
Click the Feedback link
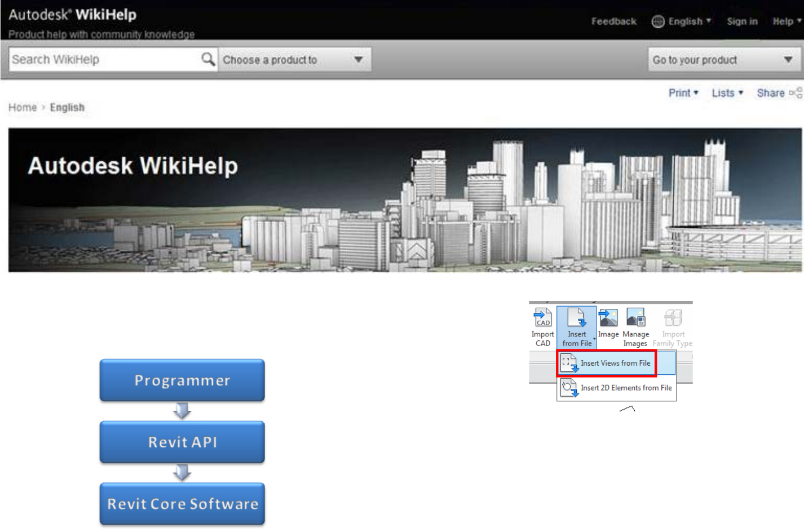click(613, 21)
